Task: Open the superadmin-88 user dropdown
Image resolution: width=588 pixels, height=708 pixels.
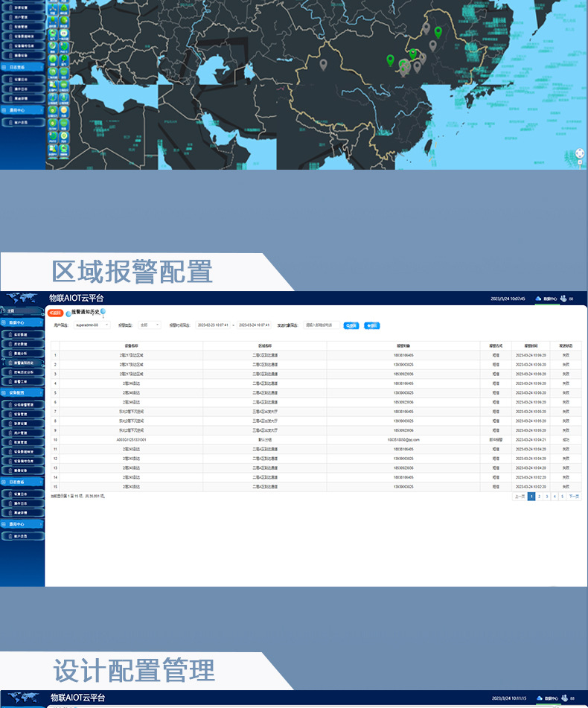Action: [92, 325]
